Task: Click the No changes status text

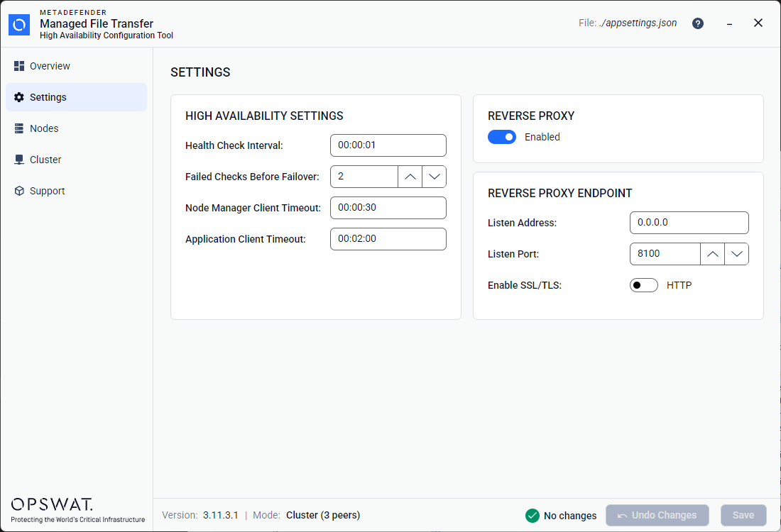Action: tap(570, 516)
